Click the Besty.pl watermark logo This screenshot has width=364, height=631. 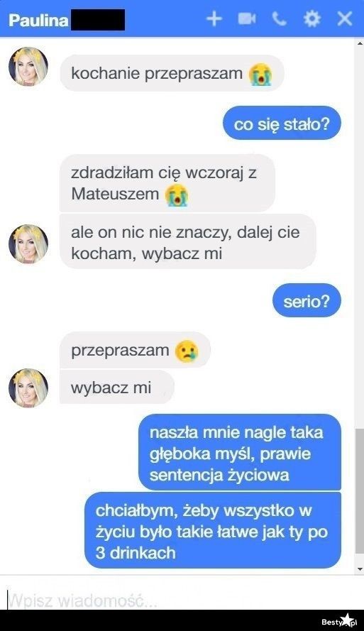tap(339, 621)
